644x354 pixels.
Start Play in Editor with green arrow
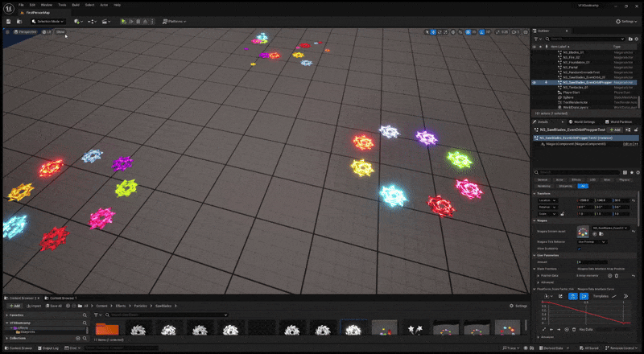[124, 22]
